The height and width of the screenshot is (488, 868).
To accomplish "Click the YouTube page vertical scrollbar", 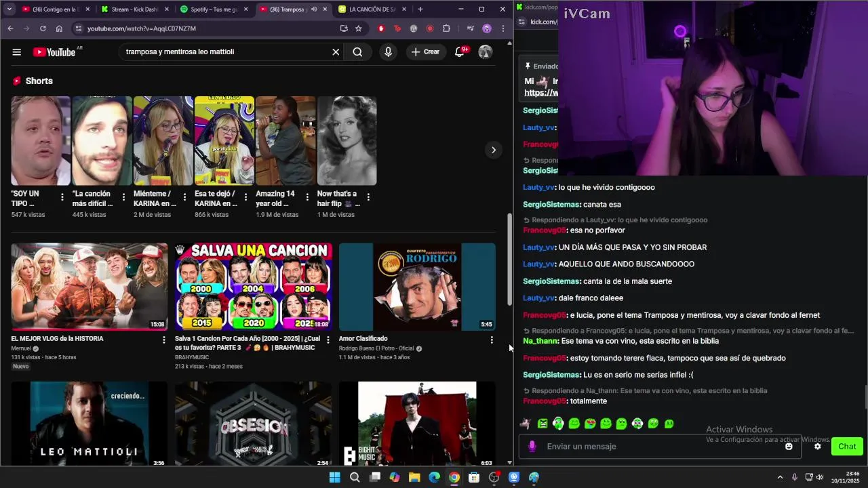I will [x=510, y=260].
